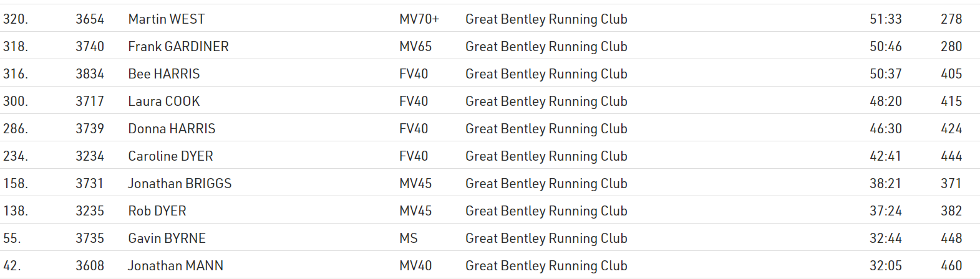Screen dimensions: 980x279
Task: Select Caroline DYER in results list
Action: click(x=170, y=156)
